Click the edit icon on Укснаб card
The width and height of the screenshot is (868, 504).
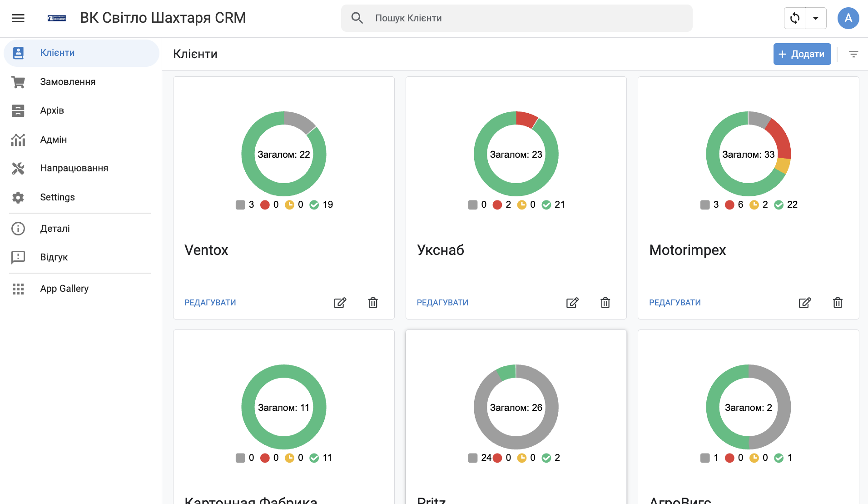click(572, 303)
